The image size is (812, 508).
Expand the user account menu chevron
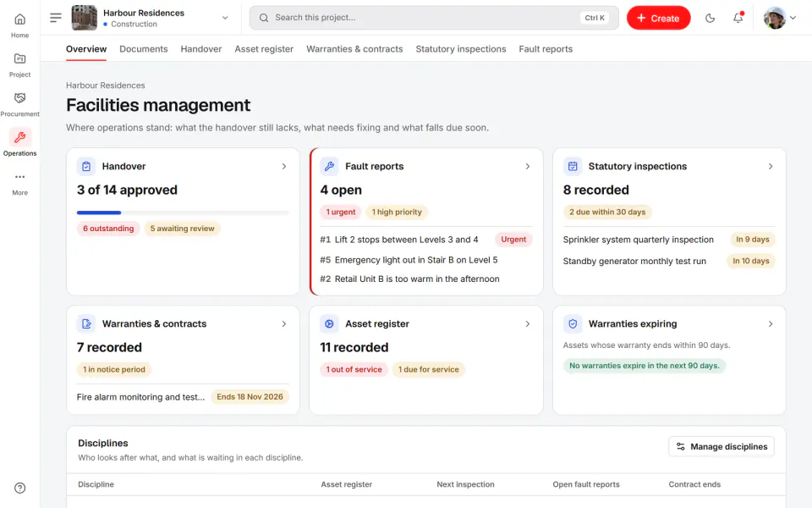(793, 18)
